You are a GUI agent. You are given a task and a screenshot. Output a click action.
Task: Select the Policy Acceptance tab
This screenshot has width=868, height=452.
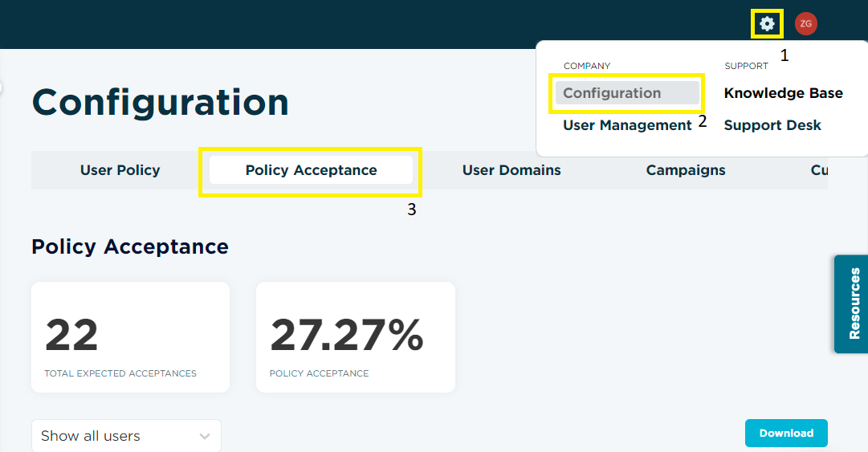(311, 170)
